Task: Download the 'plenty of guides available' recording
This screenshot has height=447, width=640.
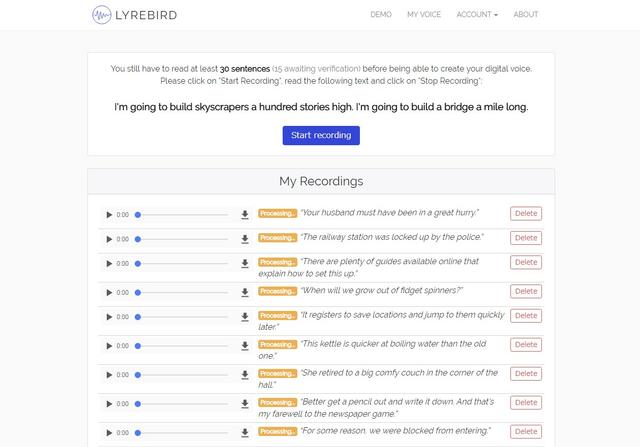Action: [x=245, y=263]
